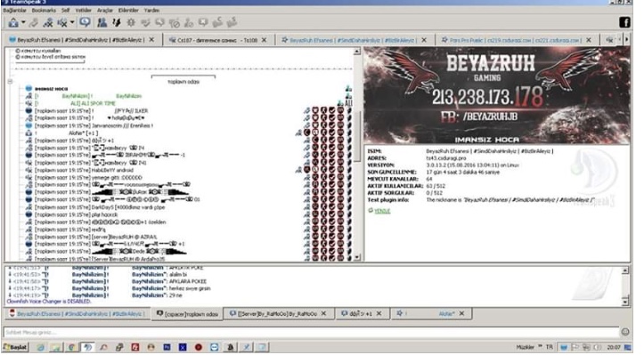The image size is (644, 355).
Task: Open the Bookmarks menu
Action: coord(44,11)
